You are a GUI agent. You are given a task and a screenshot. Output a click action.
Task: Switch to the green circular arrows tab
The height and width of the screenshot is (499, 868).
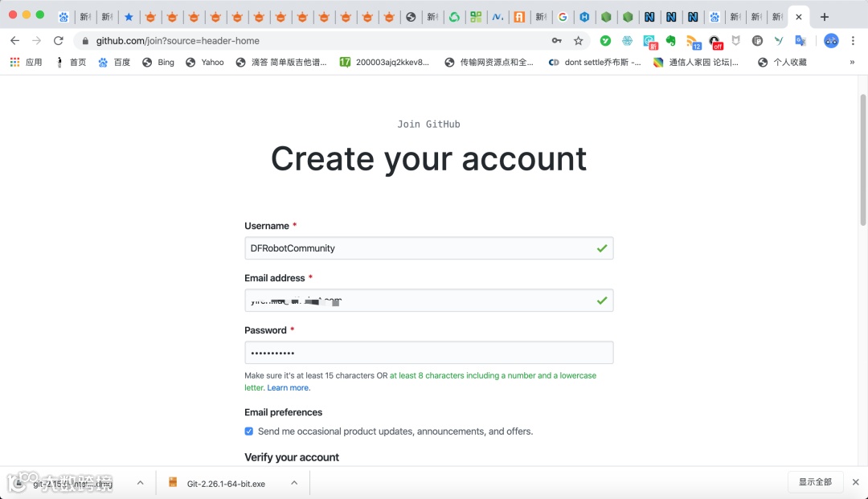[x=454, y=17]
